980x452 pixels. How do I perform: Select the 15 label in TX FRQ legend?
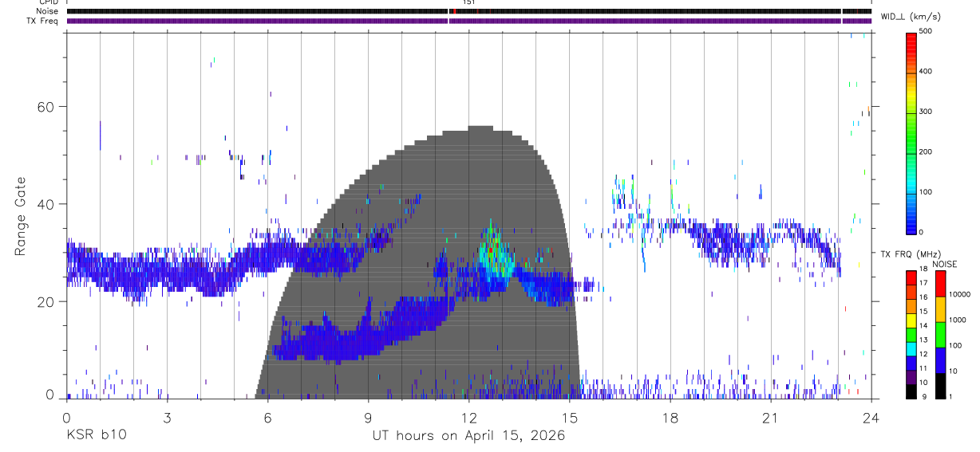(923, 312)
